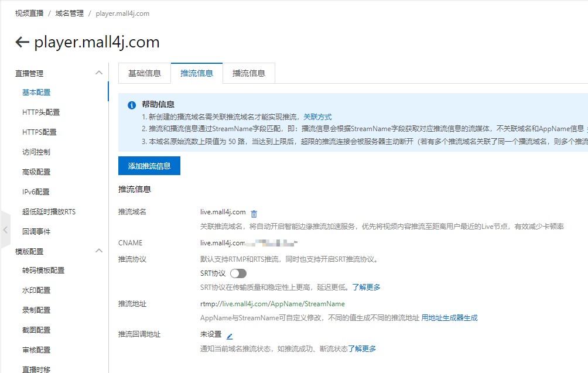Edit the push callback address pencil icon

pyautogui.click(x=230, y=336)
